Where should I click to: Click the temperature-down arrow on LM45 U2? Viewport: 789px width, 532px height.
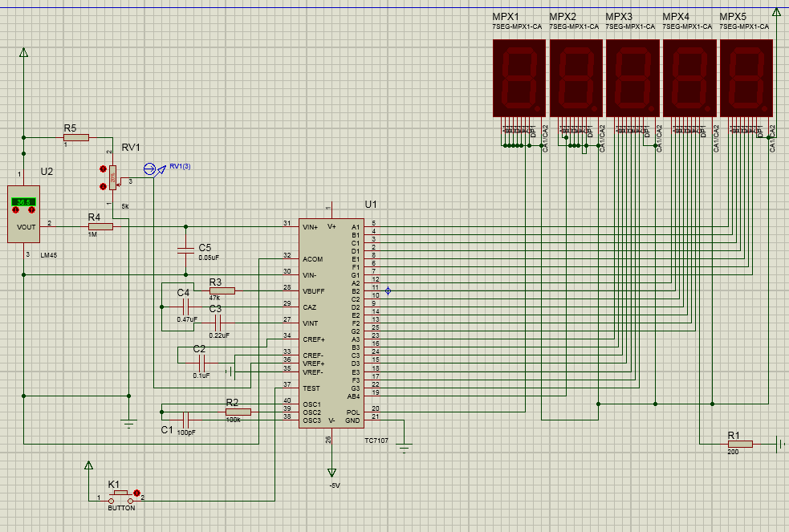coord(15,209)
